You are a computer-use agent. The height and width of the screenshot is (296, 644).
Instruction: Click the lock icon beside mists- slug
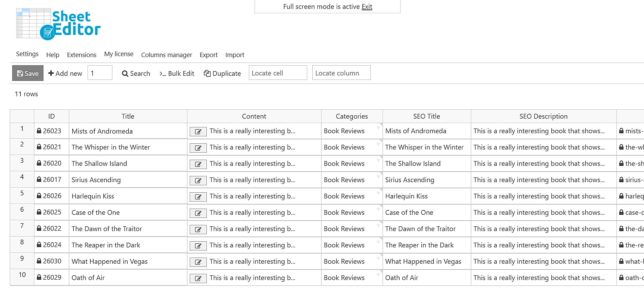(x=621, y=130)
